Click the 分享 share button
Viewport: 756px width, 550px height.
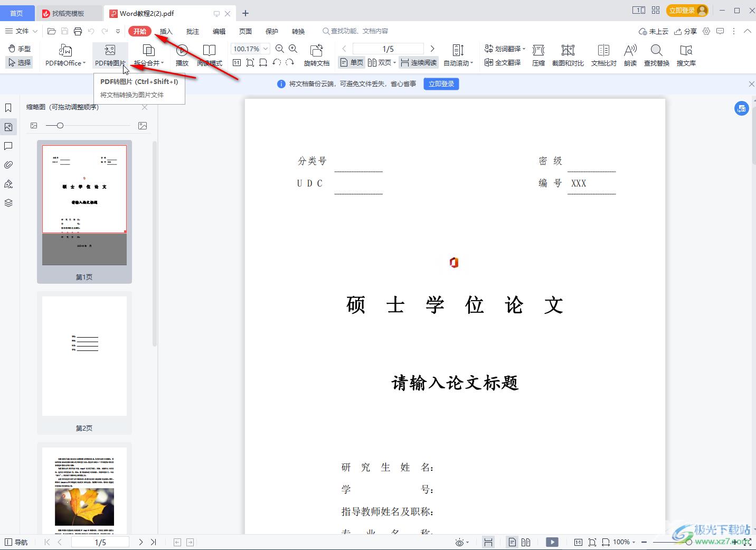pyautogui.click(x=685, y=31)
